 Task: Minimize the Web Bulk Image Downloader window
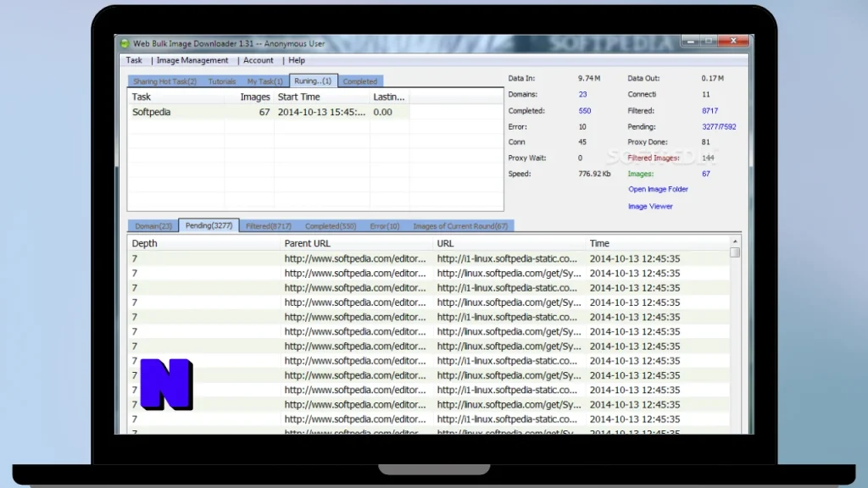pos(690,41)
